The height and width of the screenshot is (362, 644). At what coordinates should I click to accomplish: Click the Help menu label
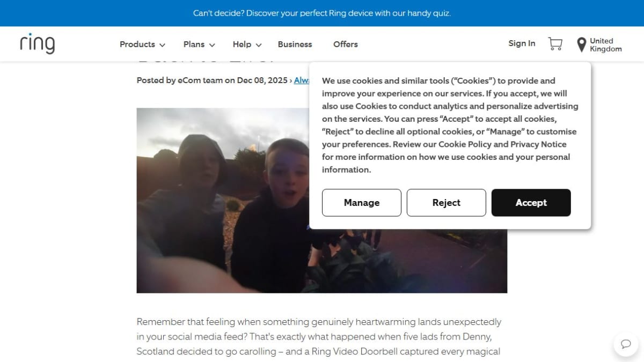242,45
